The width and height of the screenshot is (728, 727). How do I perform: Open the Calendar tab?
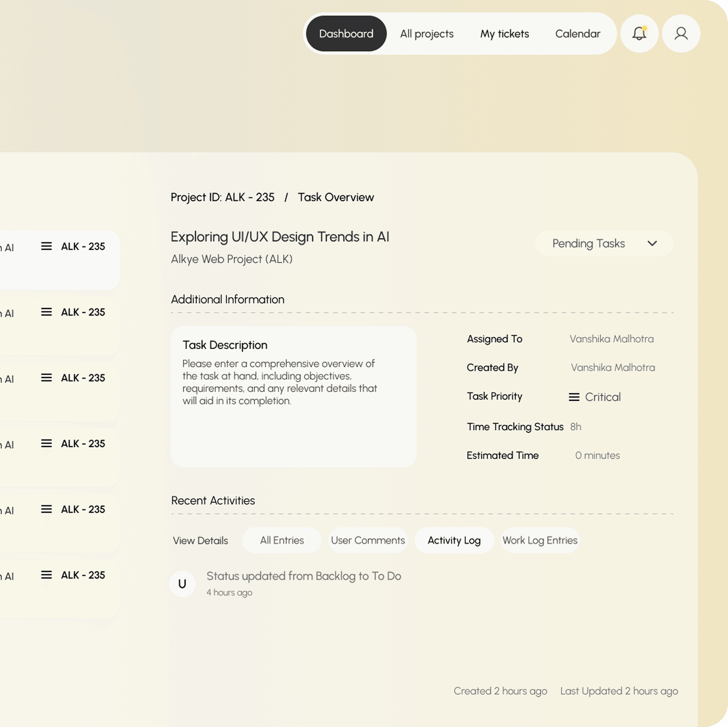click(578, 33)
